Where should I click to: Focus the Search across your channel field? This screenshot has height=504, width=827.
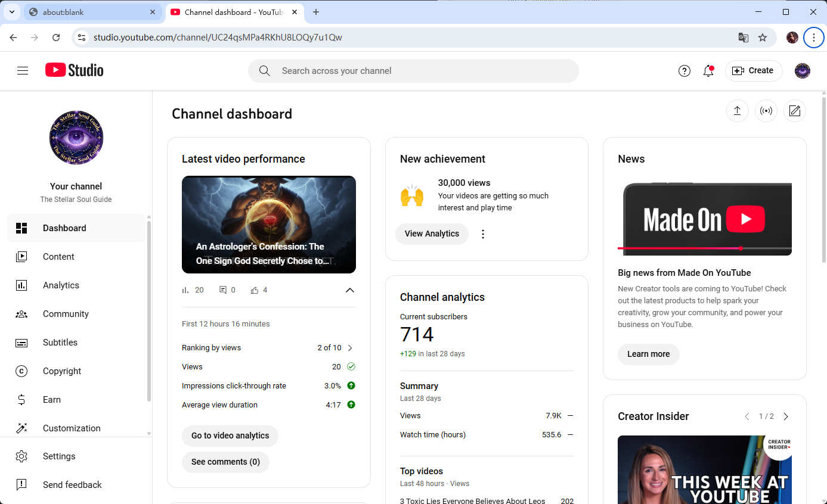[413, 71]
